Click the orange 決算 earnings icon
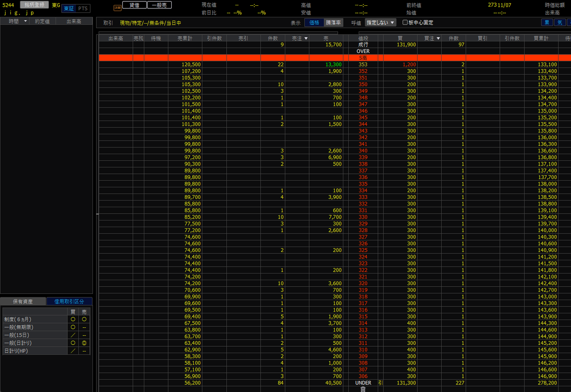 tap(117, 8)
